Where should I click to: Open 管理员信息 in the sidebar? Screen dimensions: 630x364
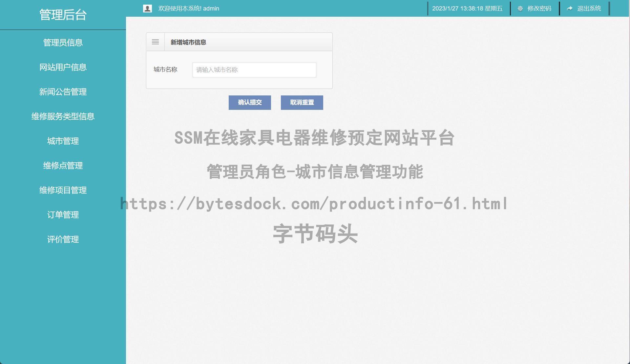pos(63,43)
